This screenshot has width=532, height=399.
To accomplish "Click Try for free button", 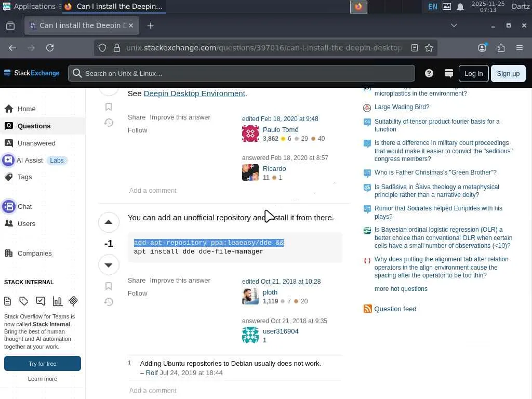I will pos(43,363).
